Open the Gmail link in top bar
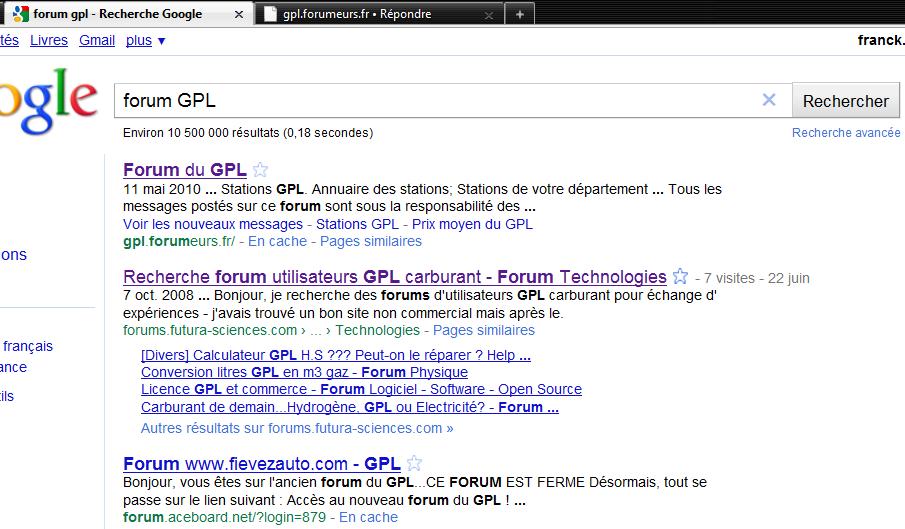The height and width of the screenshot is (529, 905). click(97, 41)
